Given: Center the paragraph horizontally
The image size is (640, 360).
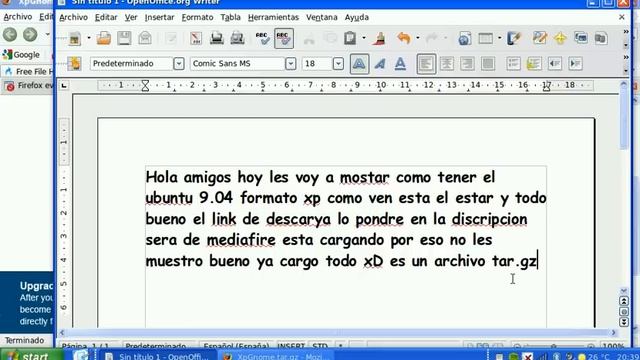Looking at the screenshot, I should tap(447, 64).
